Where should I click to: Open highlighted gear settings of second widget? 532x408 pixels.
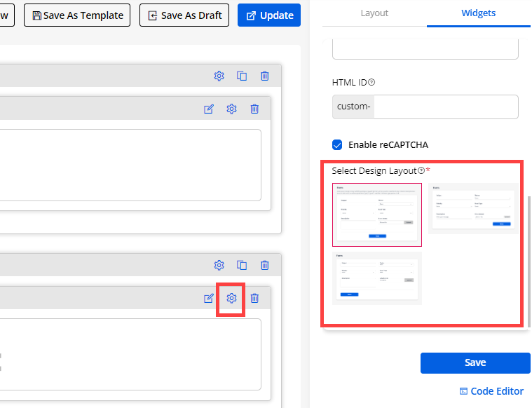pyautogui.click(x=231, y=299)
